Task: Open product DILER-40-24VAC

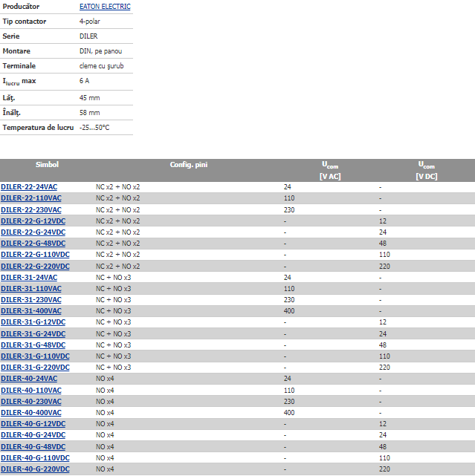Action: pos(29,379)
